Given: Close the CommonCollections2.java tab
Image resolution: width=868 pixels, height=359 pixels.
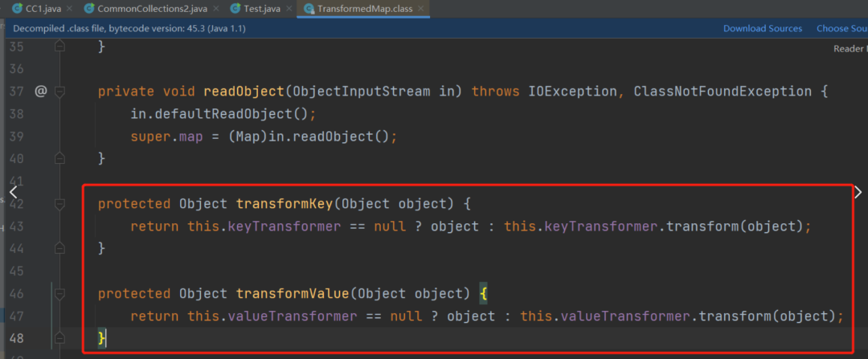Looking at the screenshot, I should tap(216, 9).
